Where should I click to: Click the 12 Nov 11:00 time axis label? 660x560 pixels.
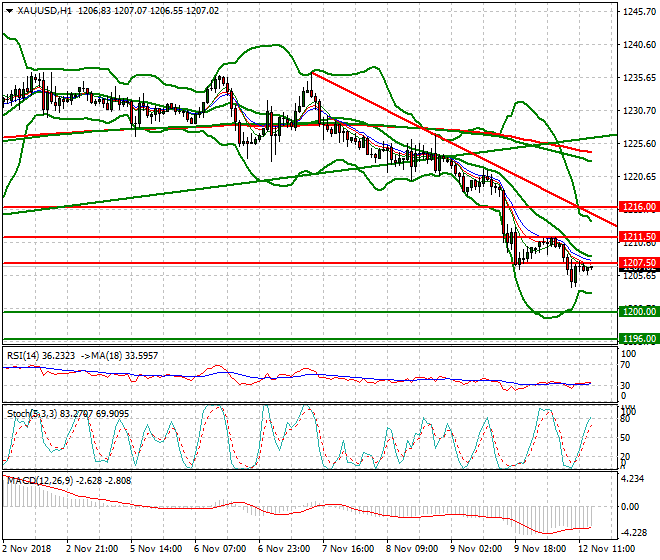607,549
